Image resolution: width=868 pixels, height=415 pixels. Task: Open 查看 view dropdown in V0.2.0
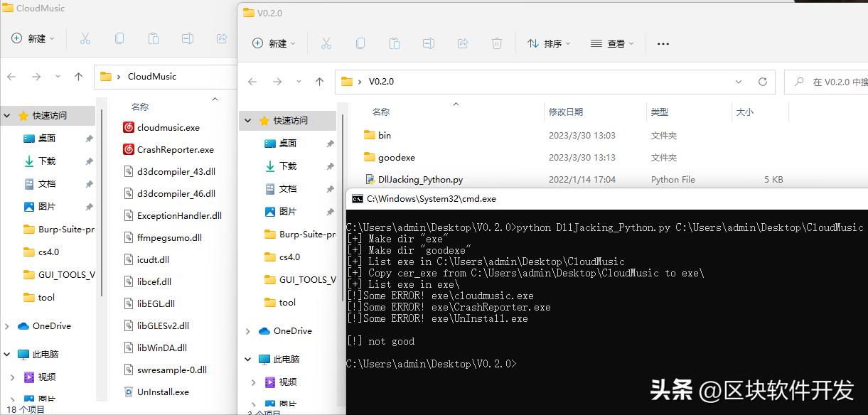click(612, 43)
